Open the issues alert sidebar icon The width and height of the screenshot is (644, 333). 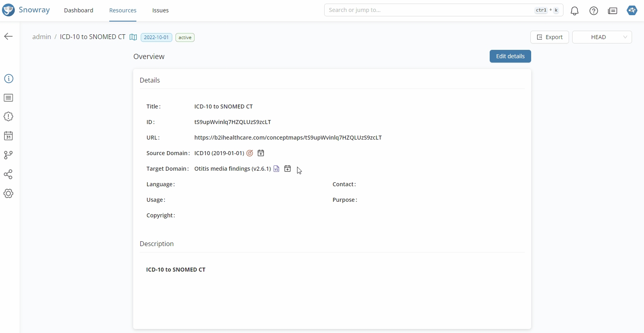pos(8,117)
